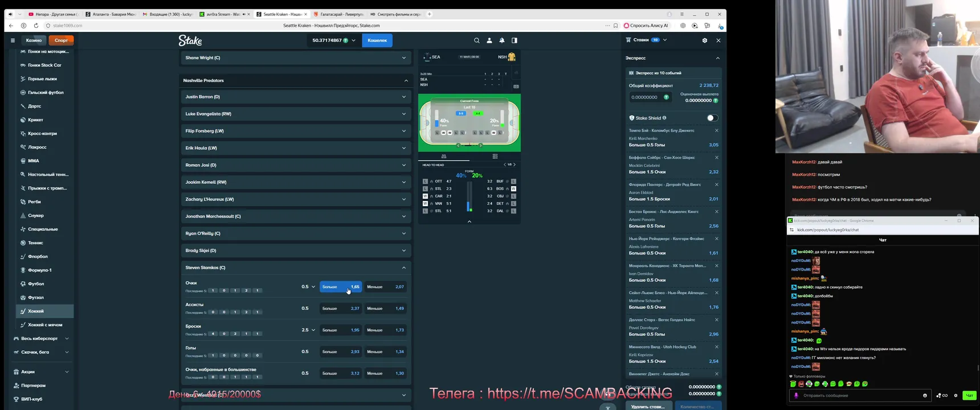Expand Justin Barron (D) markets
Viewport: 980px width, 410px height.
coord(296,97)
